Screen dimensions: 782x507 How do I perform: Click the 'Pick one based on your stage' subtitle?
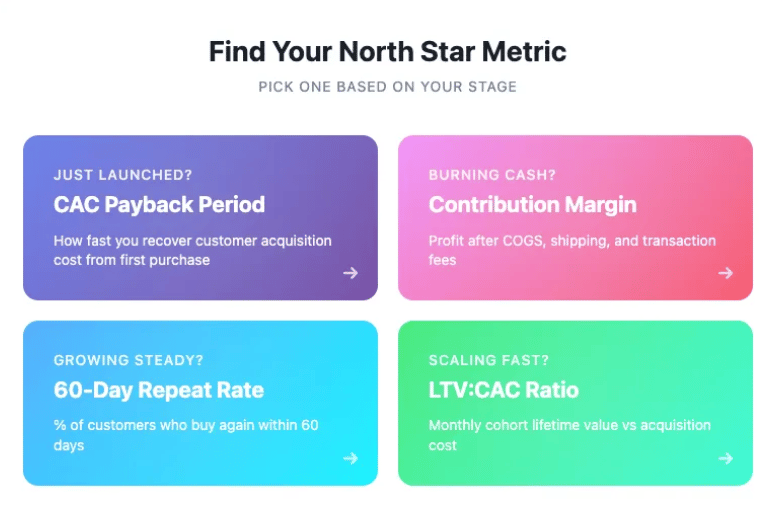(388, 87)
